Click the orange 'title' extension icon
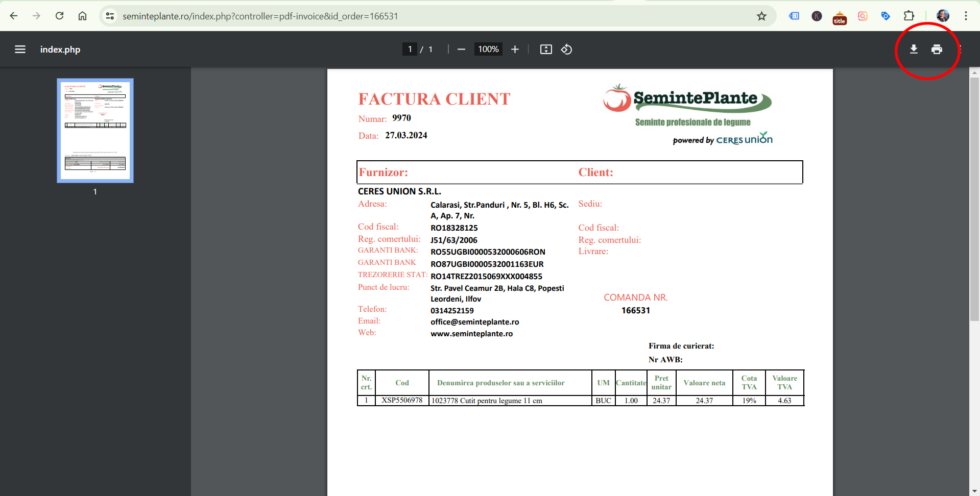This screenshot has height=496, width=980. tap(840, 18)
